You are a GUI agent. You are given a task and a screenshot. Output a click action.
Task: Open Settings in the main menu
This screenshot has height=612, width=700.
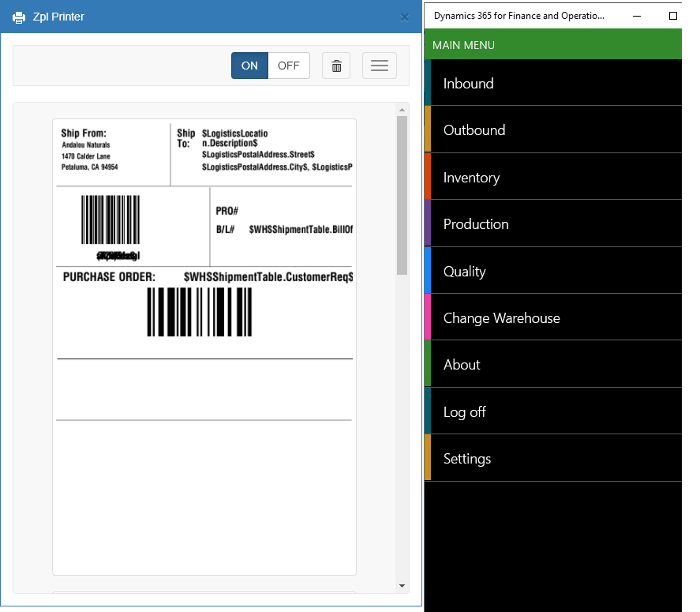tap(552, 458)
